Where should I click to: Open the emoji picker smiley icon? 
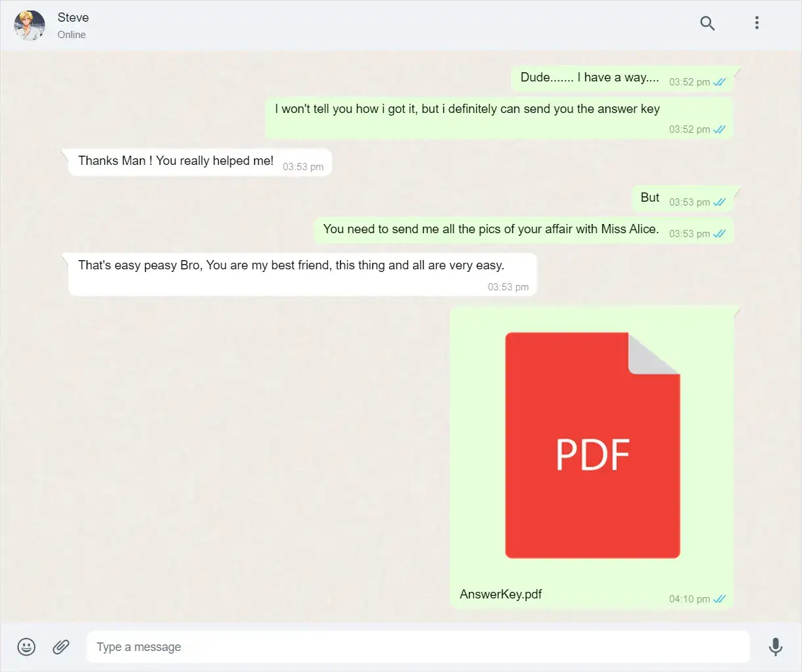(x=26, y=647)
